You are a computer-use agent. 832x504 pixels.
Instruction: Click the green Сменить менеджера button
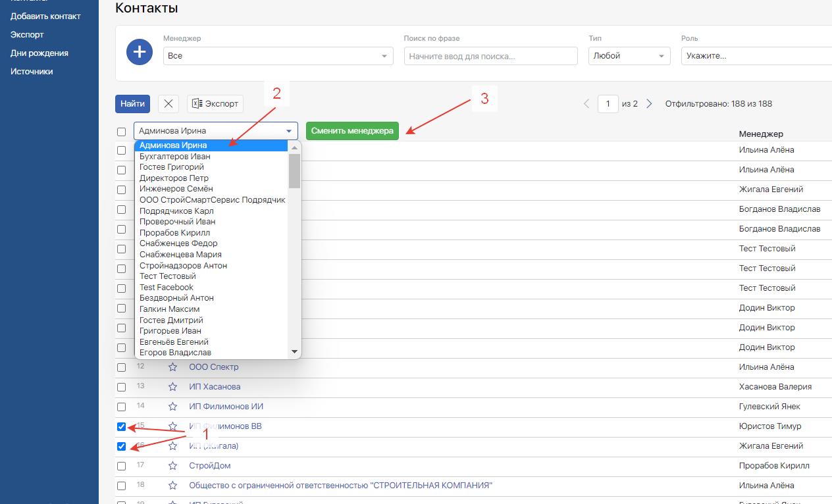click(352, 131)
